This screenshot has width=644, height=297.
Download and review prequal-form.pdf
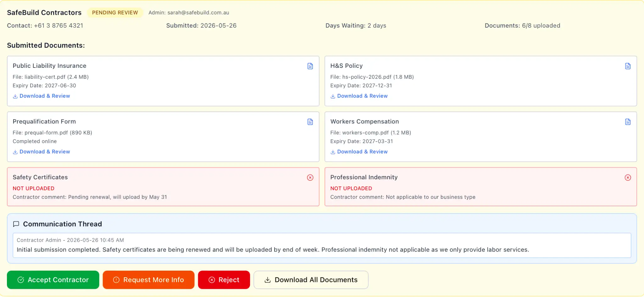click(42, 152)
